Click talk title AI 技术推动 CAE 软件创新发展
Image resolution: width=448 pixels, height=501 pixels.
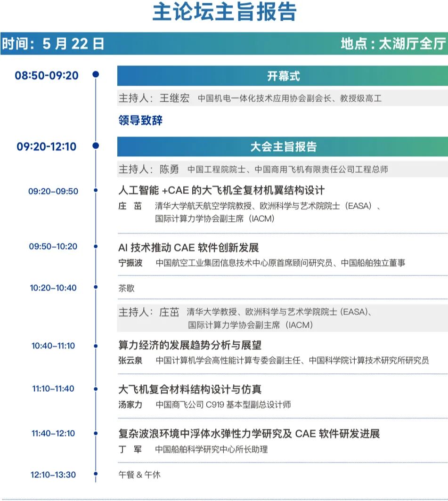point(188,248)
